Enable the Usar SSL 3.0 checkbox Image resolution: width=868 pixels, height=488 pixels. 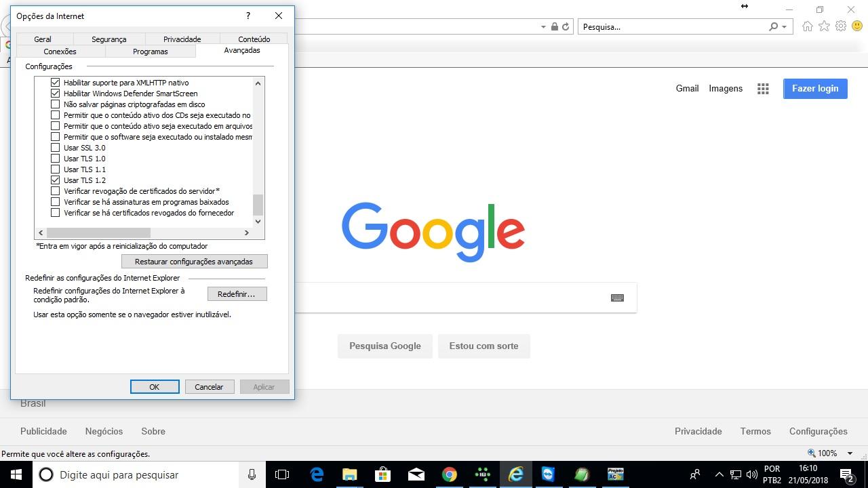[56, 148]
